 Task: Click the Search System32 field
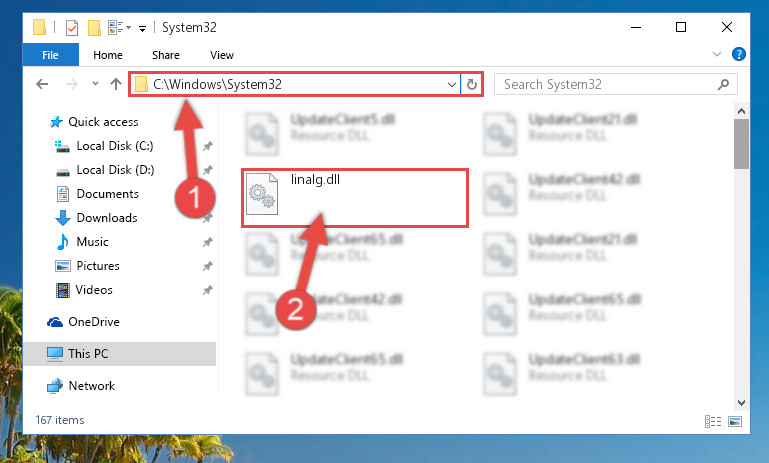(608, 84)
